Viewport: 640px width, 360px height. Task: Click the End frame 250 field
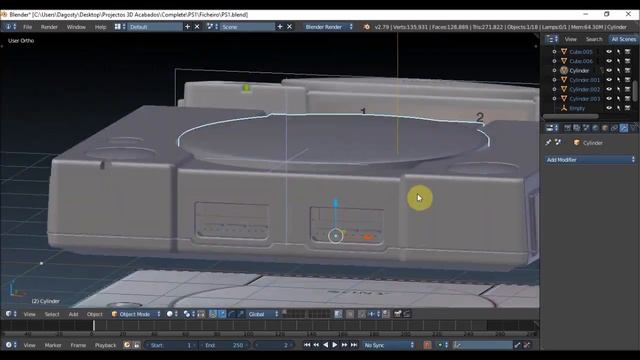224,345
